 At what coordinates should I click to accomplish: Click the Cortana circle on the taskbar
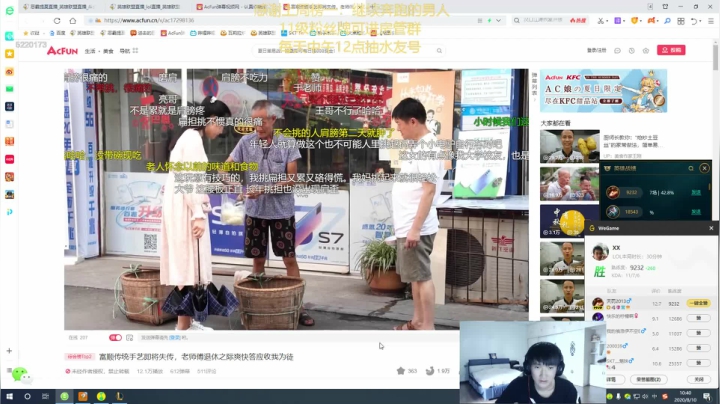coord(27,396)
